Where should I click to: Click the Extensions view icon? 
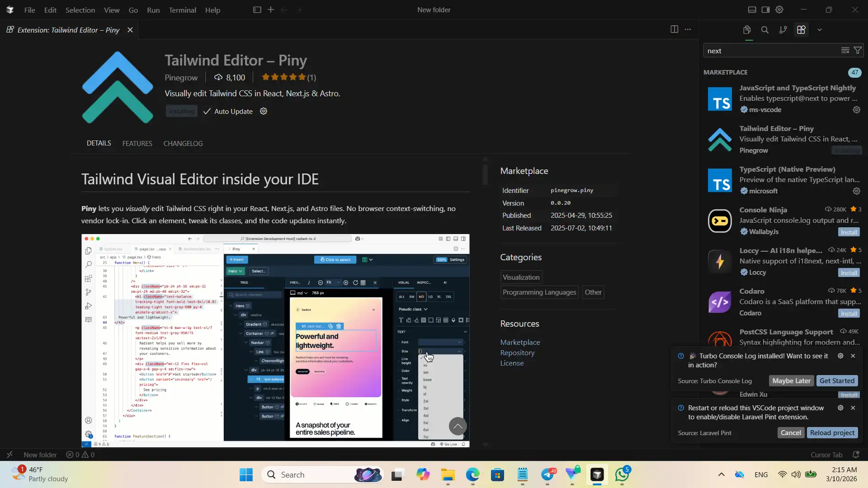click(x=801, y=30)
